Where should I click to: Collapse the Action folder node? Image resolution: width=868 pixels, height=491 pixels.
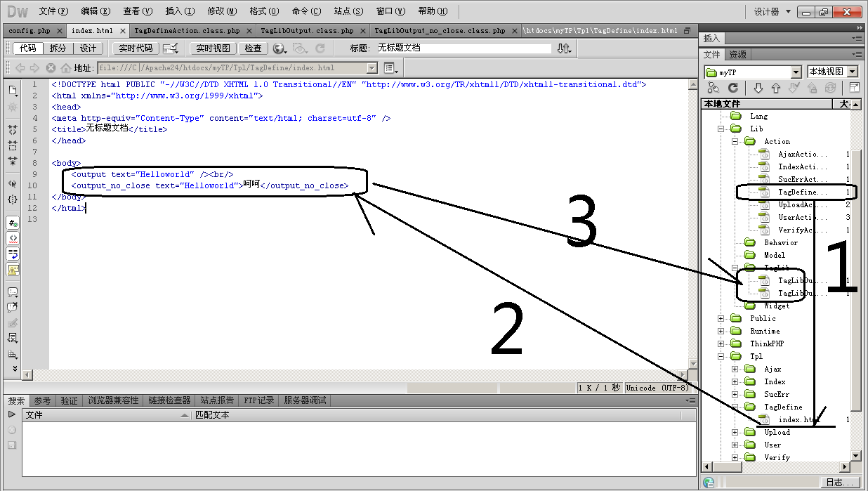click(735, 141)
